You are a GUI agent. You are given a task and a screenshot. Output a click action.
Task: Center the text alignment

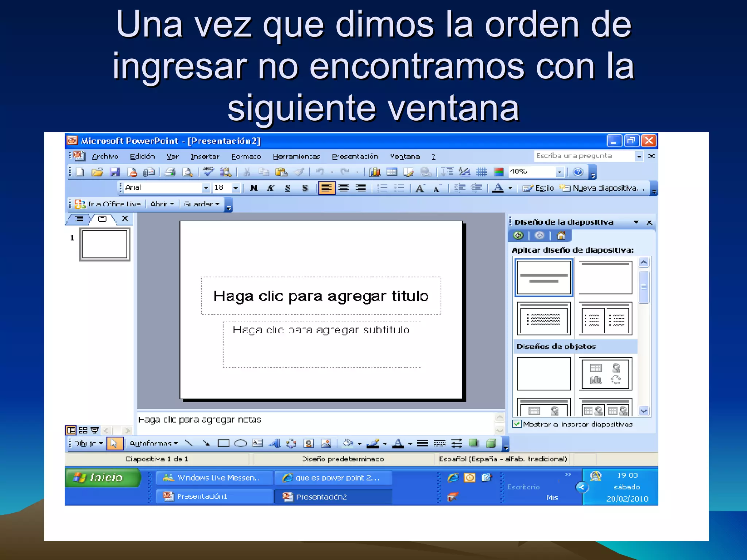344,188
